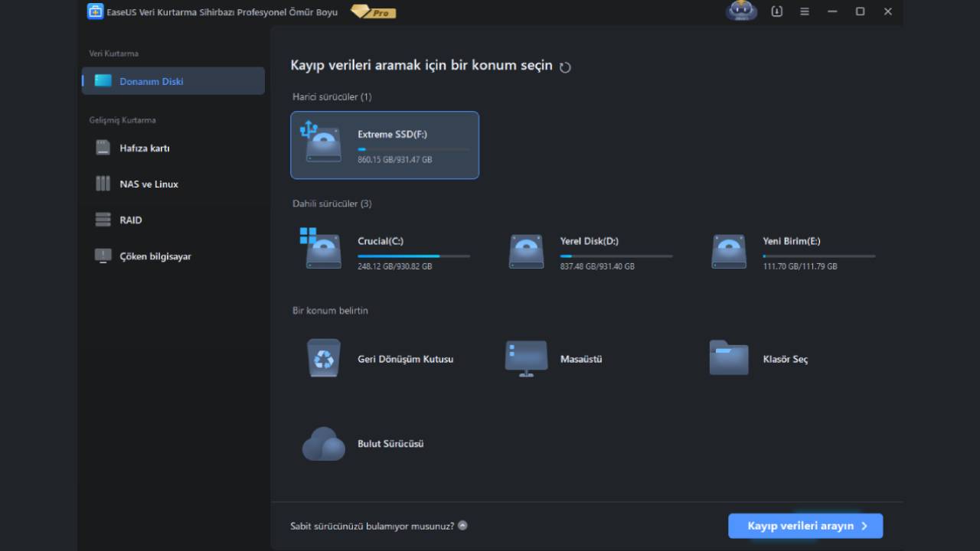
Task: Click 860.15 GB/931.47 GB size text
Action: (x=395, y=159)
